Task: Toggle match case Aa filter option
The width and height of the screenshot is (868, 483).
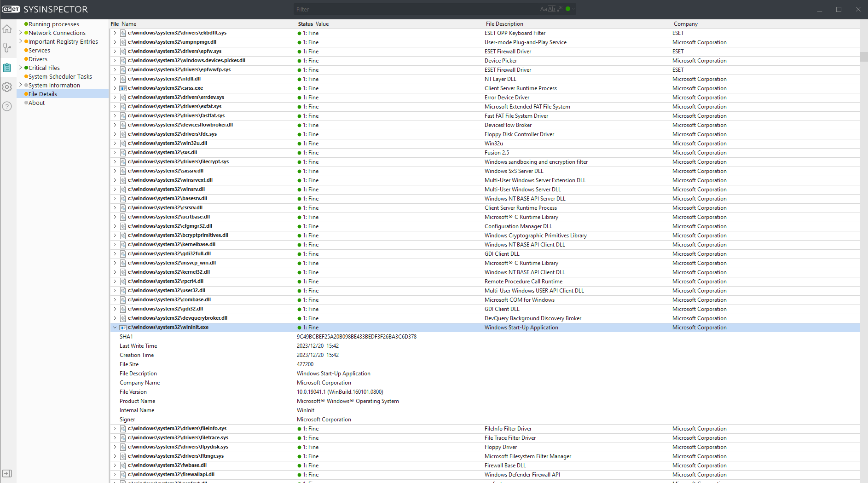Action: [x=544, y=9]
